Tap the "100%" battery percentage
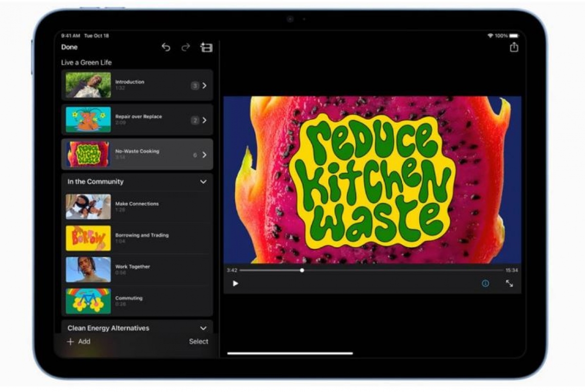585x392 pixels. 501,36
